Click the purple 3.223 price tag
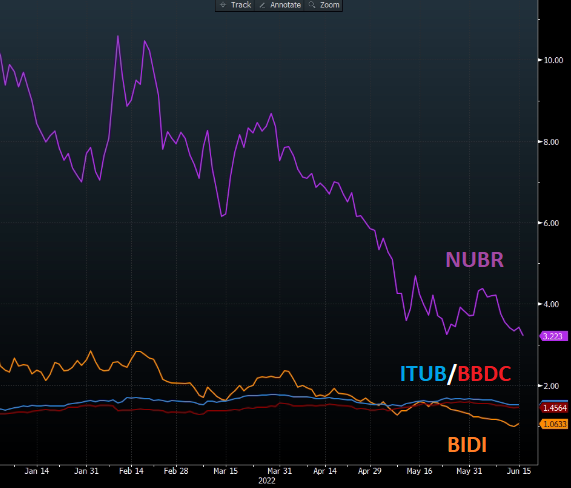The height and width of the screenshot is (488, 571). point(553,336)
